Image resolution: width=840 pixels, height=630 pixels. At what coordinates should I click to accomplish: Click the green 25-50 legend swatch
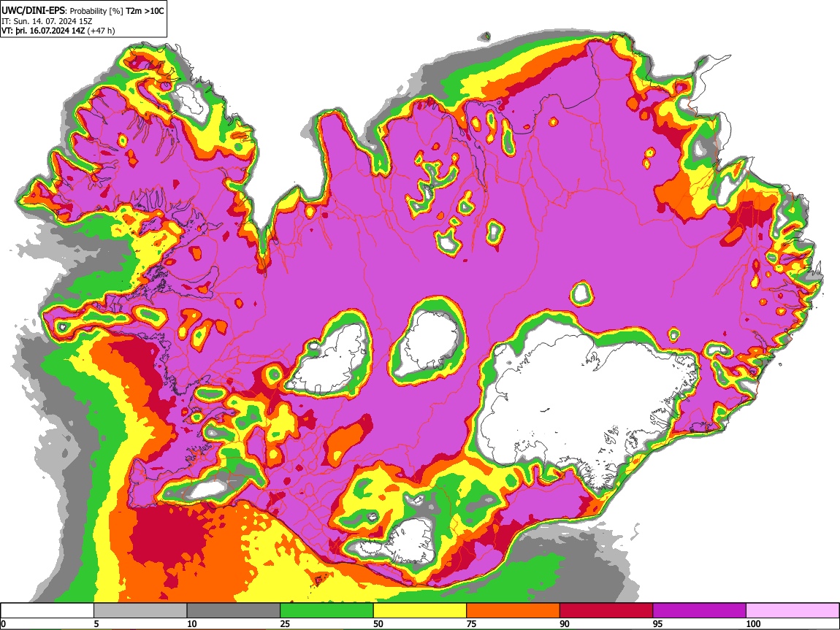[x=327, y=610]
